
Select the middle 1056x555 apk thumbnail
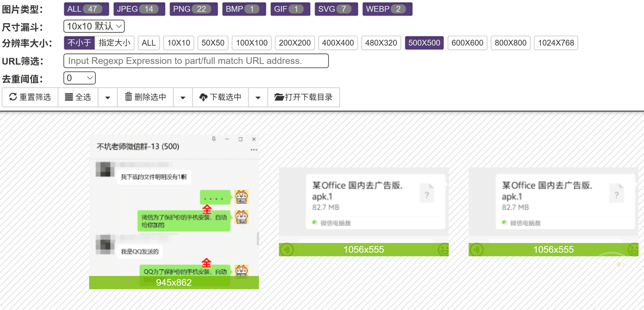(x=364, y=212)
